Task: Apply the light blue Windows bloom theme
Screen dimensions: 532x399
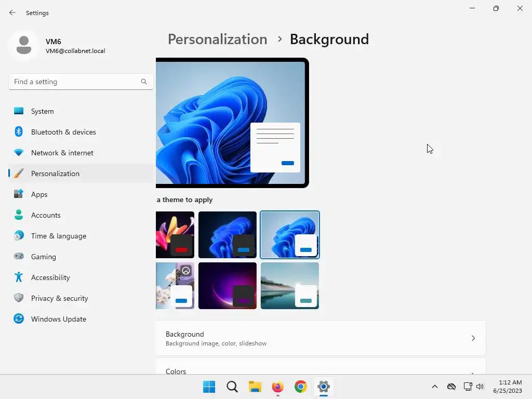Action: [290, 235]
